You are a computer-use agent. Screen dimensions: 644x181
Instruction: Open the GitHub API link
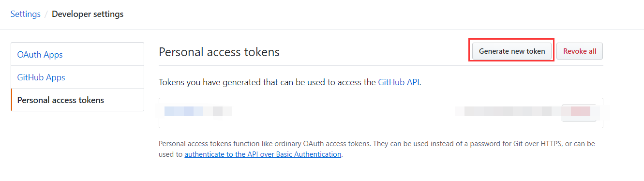pyautogui.click(x=399, y=82)
